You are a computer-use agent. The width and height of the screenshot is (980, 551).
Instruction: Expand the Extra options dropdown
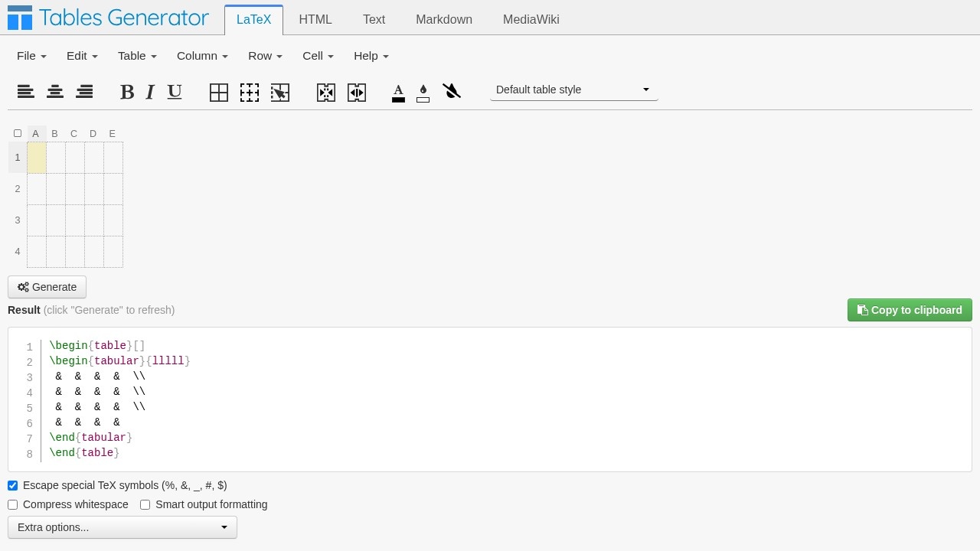click(x=122, y=527)
